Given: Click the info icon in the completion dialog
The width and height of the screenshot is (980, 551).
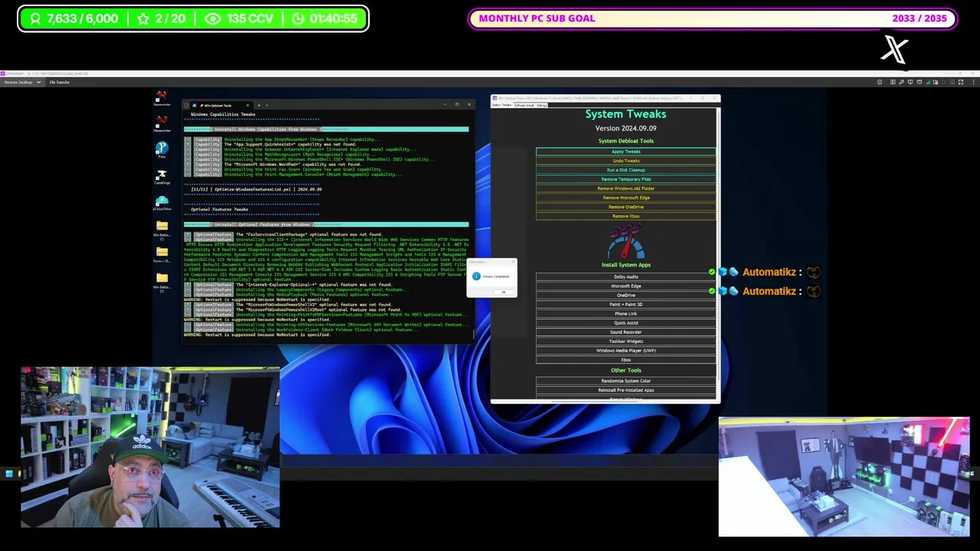Looking at the screenshot, I should [476, 276].
